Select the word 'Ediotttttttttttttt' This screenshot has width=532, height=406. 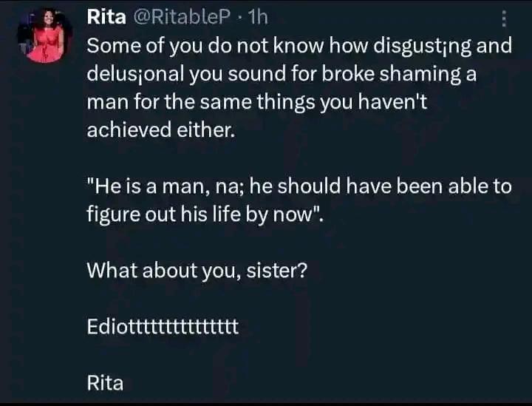pyautogui.click(x=163, y=327)
